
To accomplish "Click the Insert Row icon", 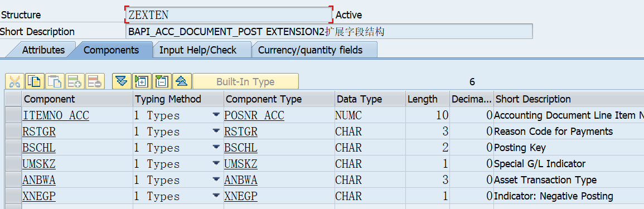I will click(x=75, y=81).
